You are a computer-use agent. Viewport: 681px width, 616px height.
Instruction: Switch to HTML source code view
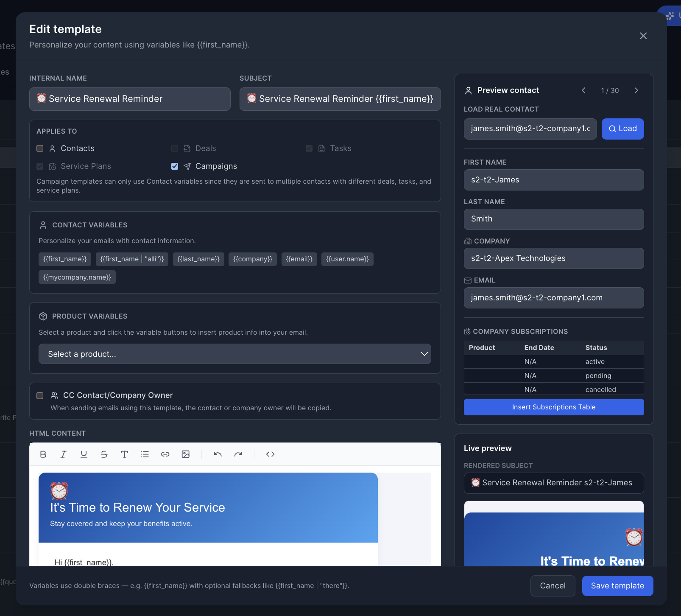pos(271,454)
